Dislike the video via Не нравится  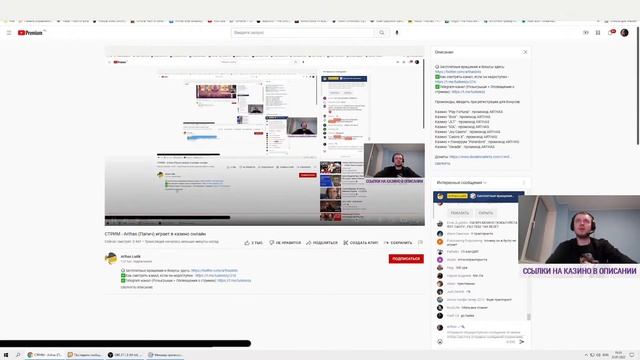[285, 243]
